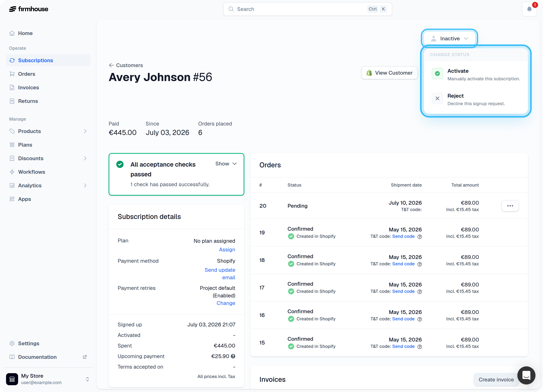Go to Home in sidebar
Screen dimensions: 543x392
coord(48,33)
